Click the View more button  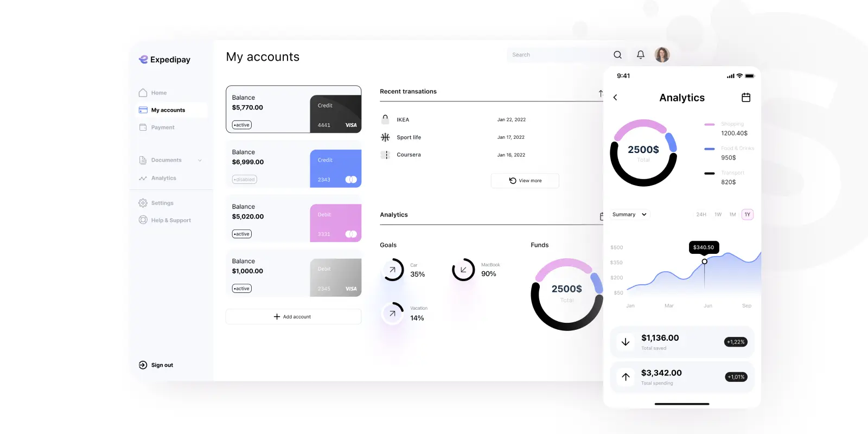tap(525, 181)
